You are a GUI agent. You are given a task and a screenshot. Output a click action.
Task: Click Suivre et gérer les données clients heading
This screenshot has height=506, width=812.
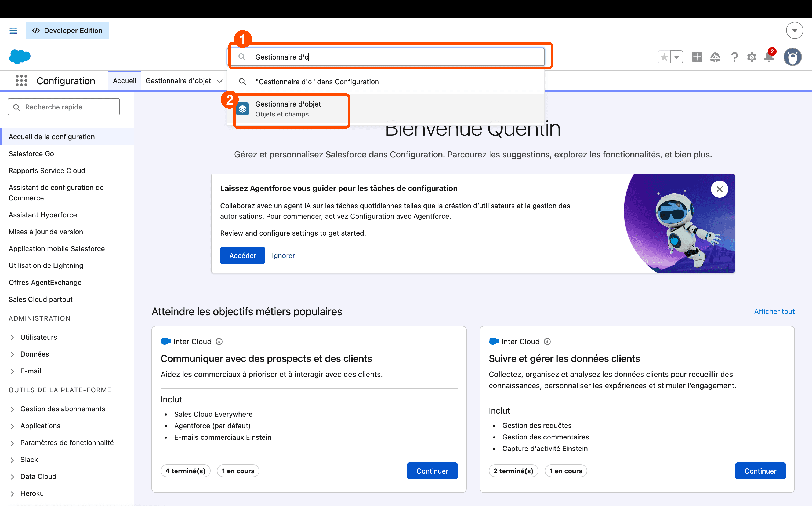coord(564,358)
